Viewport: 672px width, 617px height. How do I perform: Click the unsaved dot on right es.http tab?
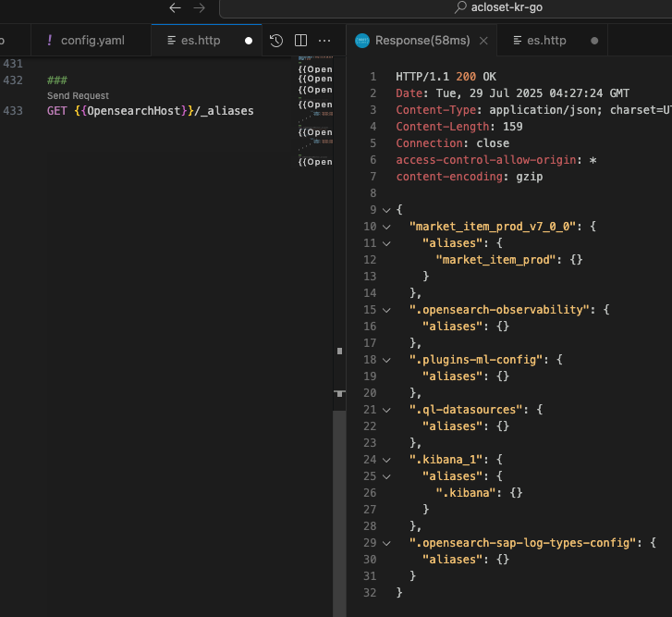(x=593, y=41)
